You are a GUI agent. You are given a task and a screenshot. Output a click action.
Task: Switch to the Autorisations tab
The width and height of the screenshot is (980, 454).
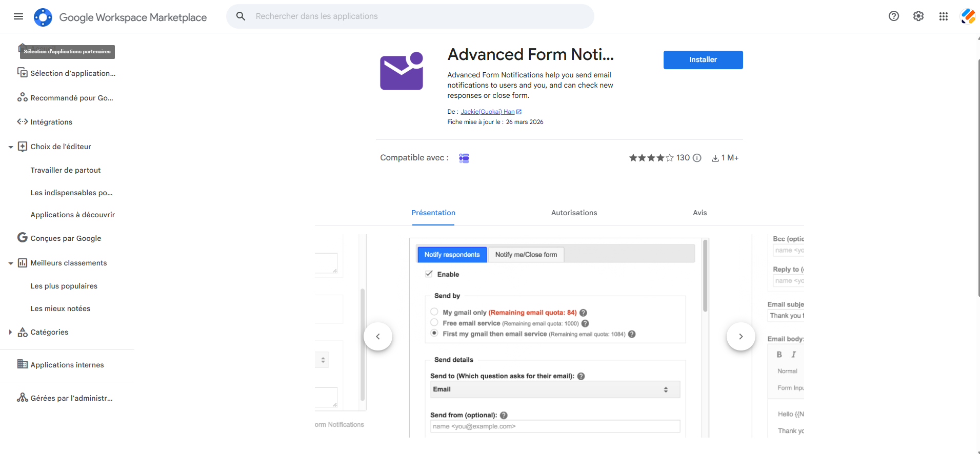click(574, 213)
